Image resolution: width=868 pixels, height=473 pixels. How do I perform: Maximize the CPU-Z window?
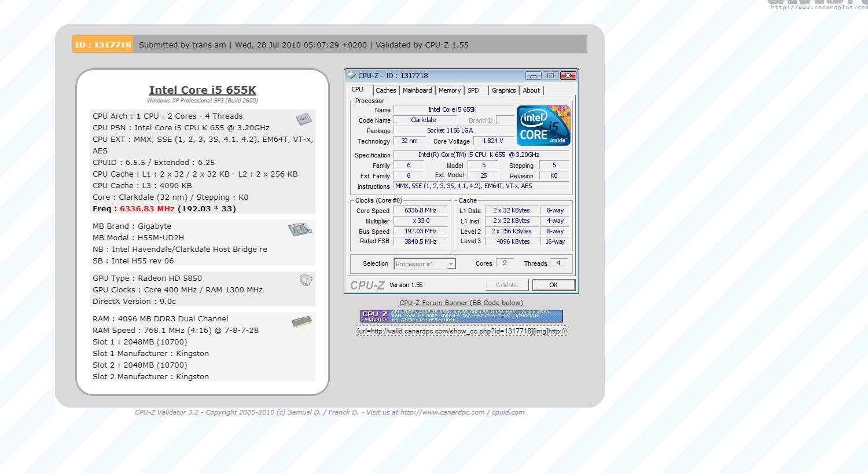(x=551, y=75)
